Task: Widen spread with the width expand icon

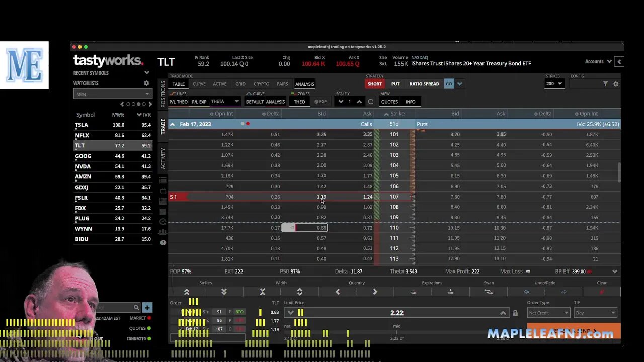Action: 299,292
